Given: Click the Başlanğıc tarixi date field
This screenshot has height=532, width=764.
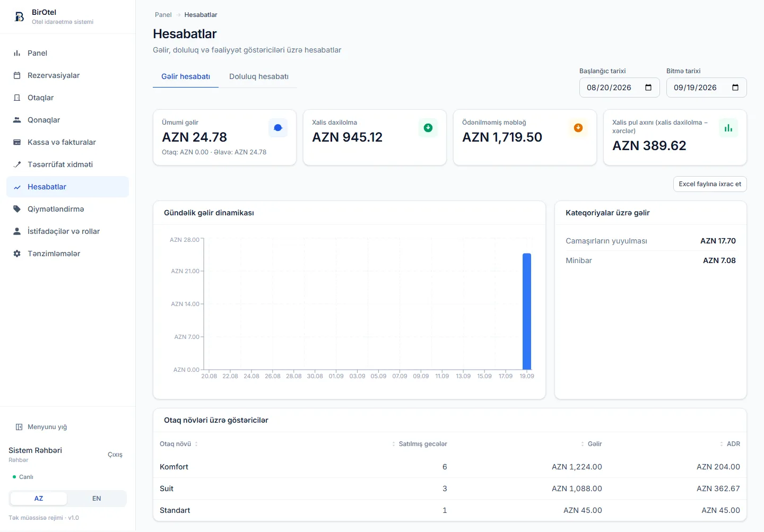Looking at the screenshot, I should (x=619, y=88).
